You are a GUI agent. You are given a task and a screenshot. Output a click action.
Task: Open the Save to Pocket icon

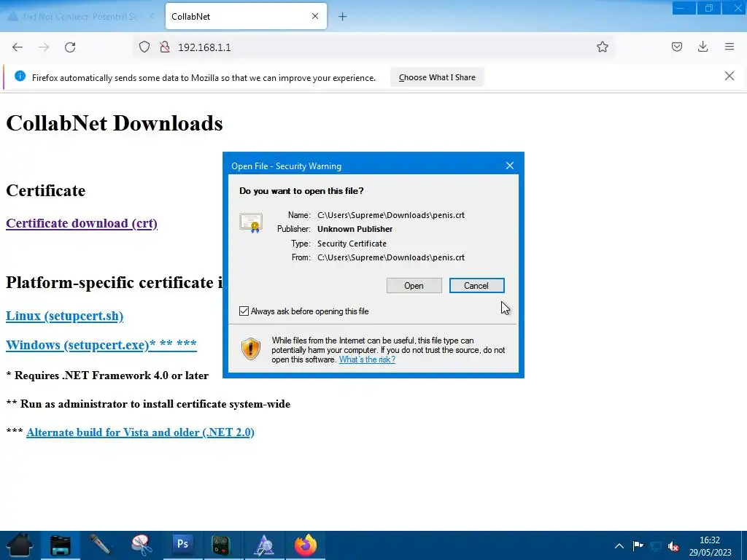click(x=676, y=47)
